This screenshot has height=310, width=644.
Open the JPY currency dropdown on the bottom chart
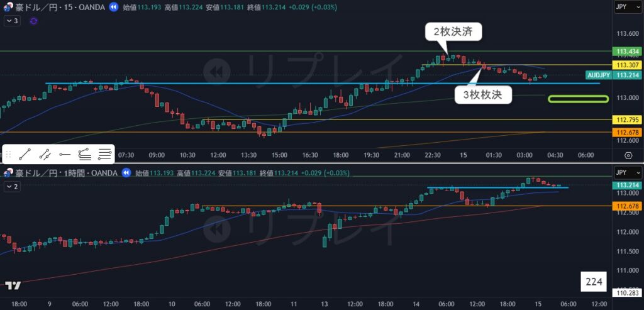click(x=627, y=172)
